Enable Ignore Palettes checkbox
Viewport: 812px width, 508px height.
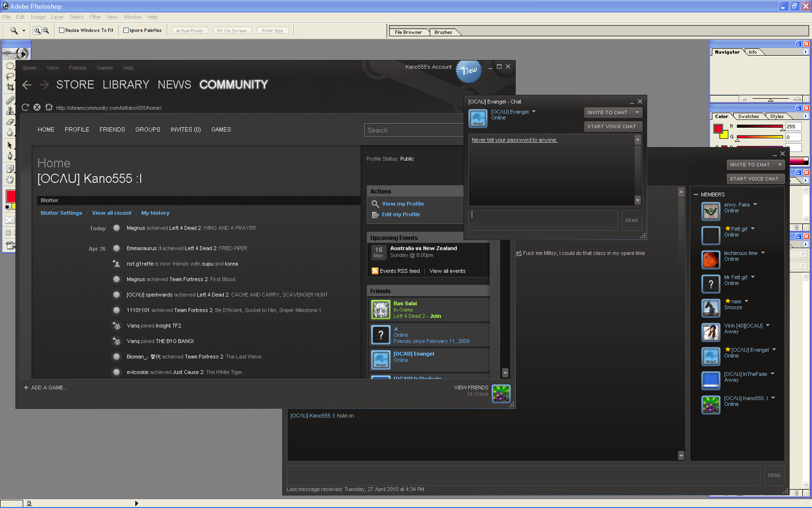(126, 30)
